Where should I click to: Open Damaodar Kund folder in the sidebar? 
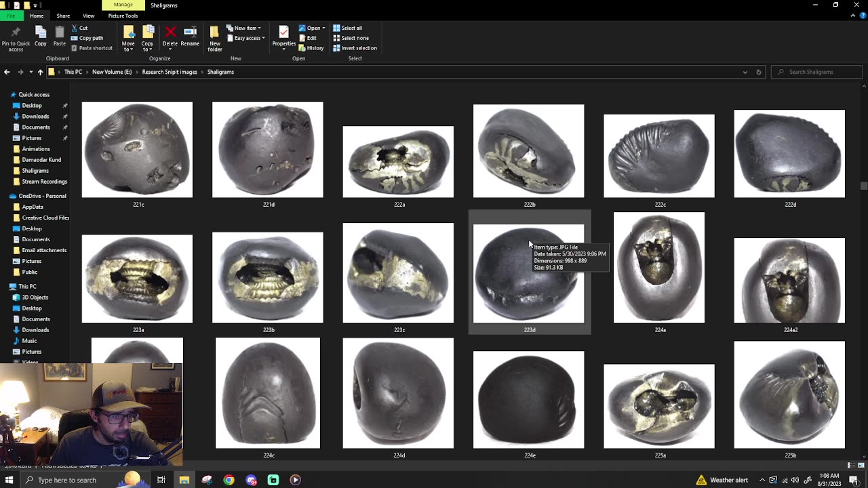click(41, 160)
